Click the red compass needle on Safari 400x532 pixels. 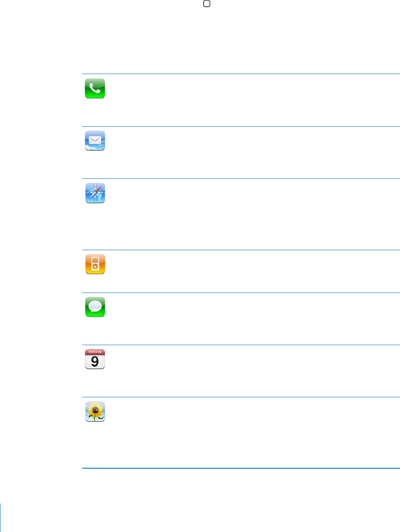(x=98, y=190)
